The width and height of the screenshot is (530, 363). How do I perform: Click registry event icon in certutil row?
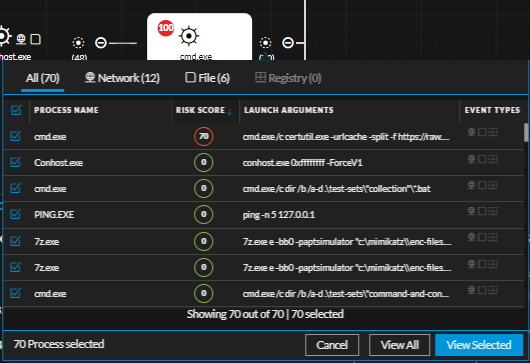493,132
